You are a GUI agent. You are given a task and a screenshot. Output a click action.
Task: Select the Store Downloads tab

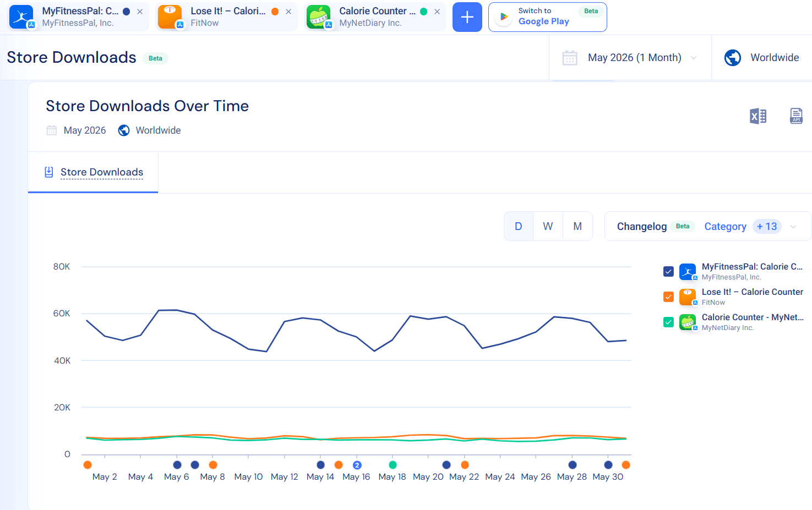click(93, 172)
